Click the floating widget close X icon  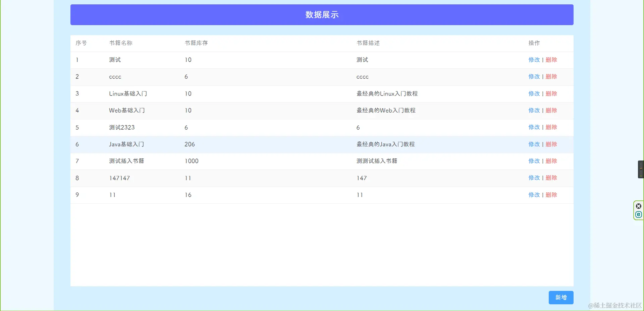pyautogui.click(x=639, y=206)
